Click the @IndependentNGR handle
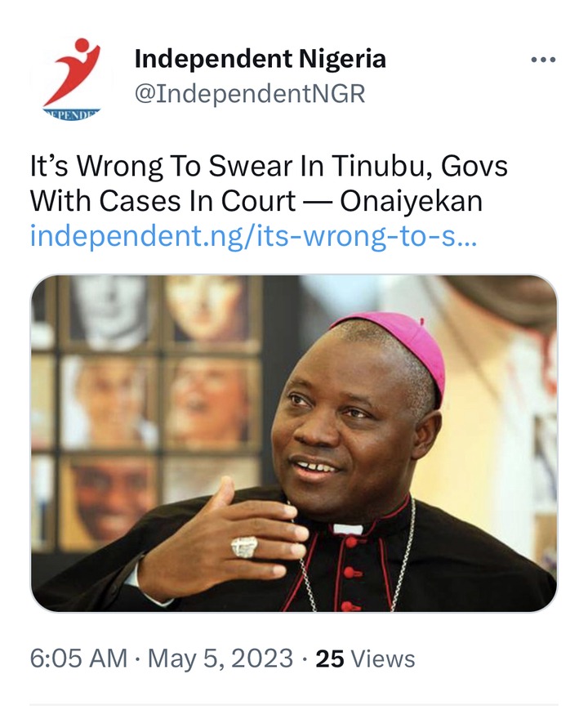 [249, 94]
